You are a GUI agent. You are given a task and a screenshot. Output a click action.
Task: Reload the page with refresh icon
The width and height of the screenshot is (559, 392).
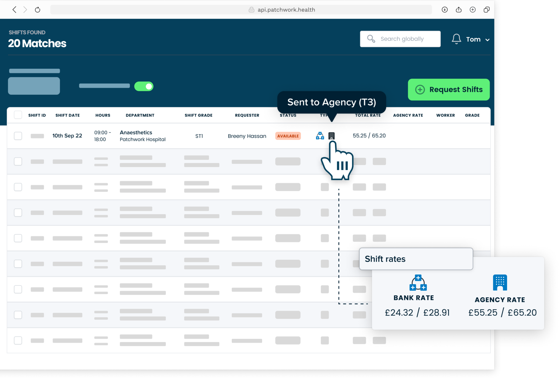[x=37, y=10]
